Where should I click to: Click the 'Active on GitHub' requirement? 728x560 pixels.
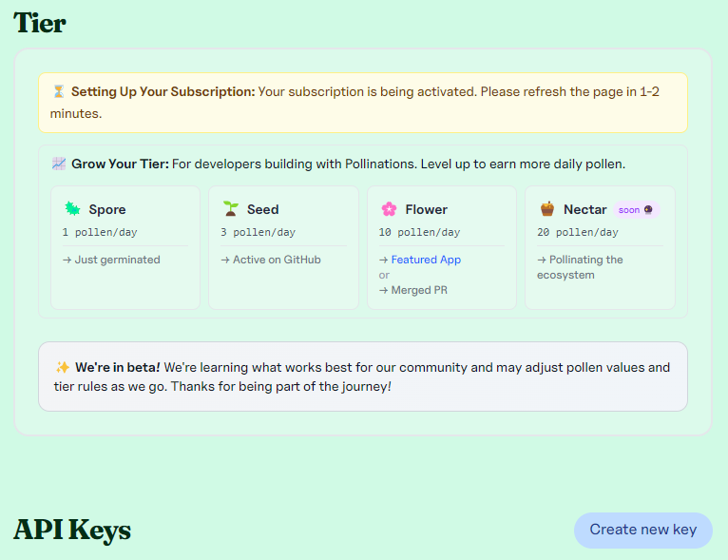(x=277, y=260)
